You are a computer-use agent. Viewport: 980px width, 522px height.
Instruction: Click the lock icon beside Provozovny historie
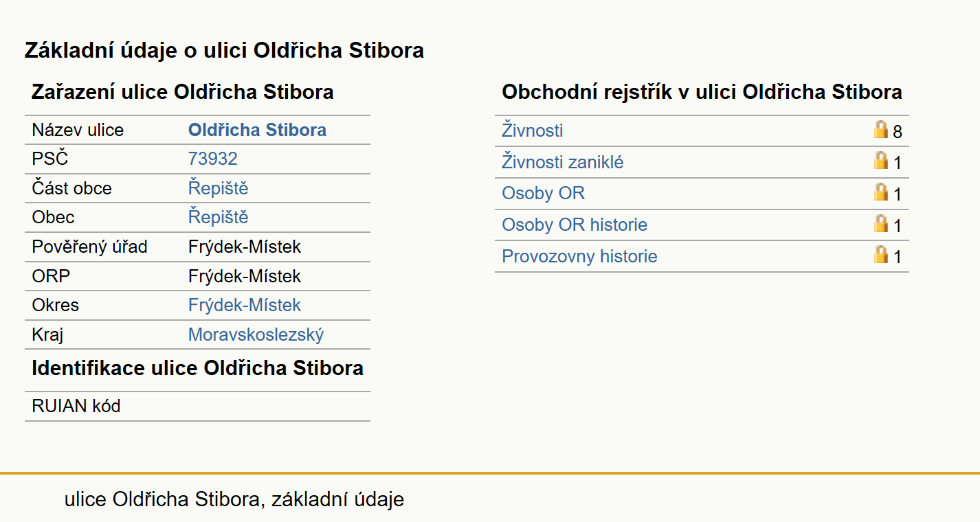[x=880, y=255]
